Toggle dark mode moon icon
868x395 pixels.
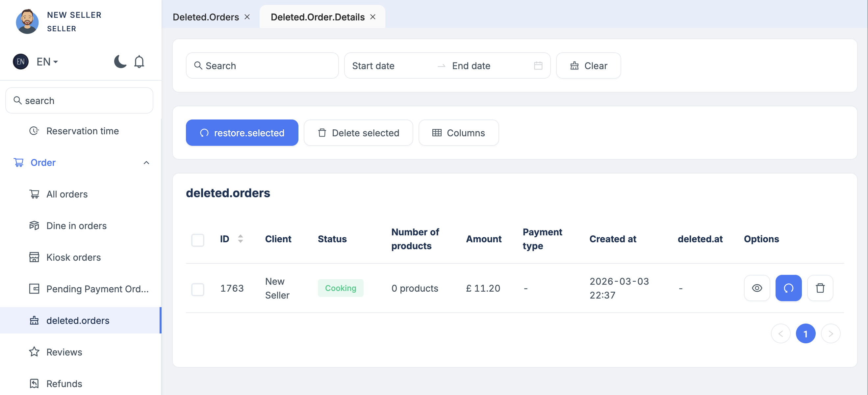tap(120, 62)
